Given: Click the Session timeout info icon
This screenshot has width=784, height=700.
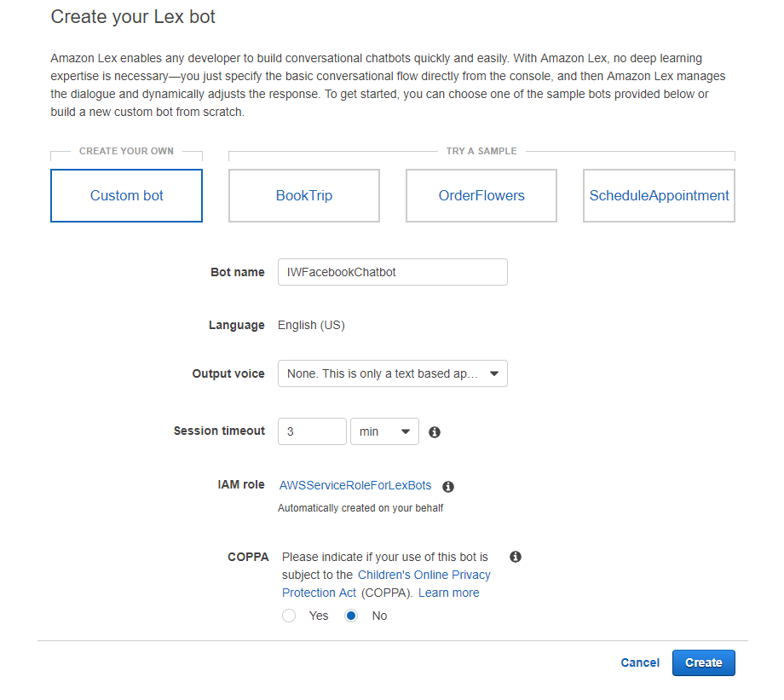Looking at the screenshot, I should 435,431.
